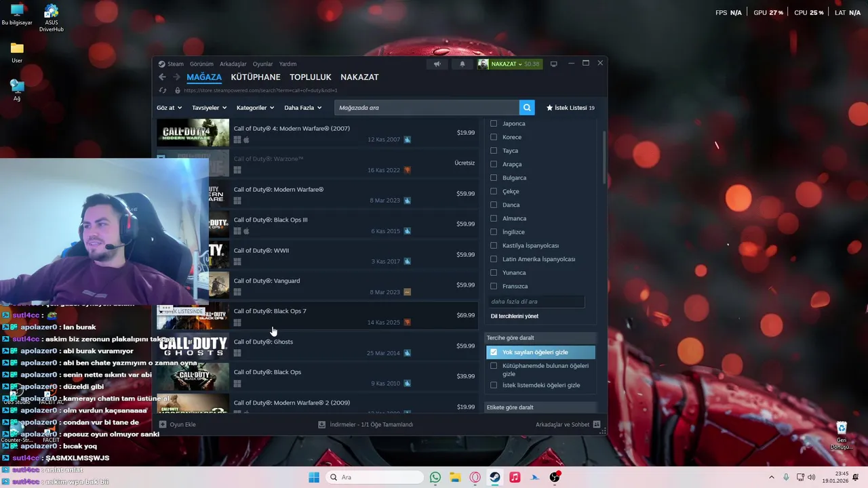Screen dimensions: 868x488
Task: Expand the Göz at dropdown
Action: (169, 108)
